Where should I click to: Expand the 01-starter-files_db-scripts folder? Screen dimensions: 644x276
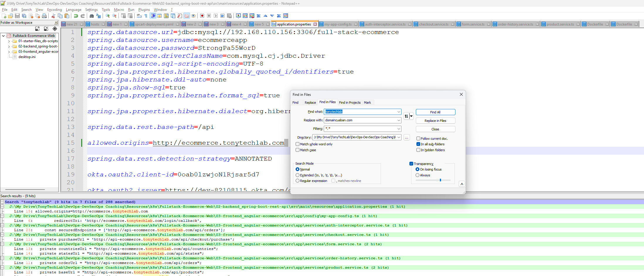[x=9, y=41]
